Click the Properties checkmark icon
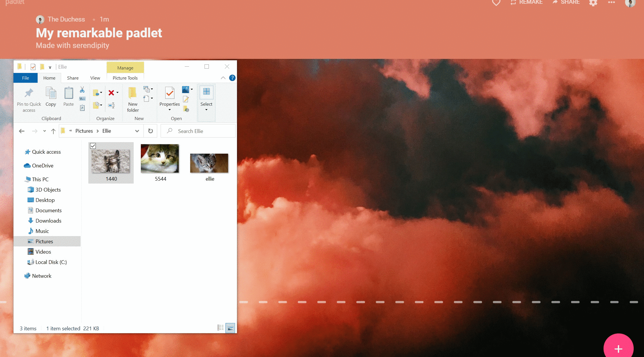 (x=170, y=93)
